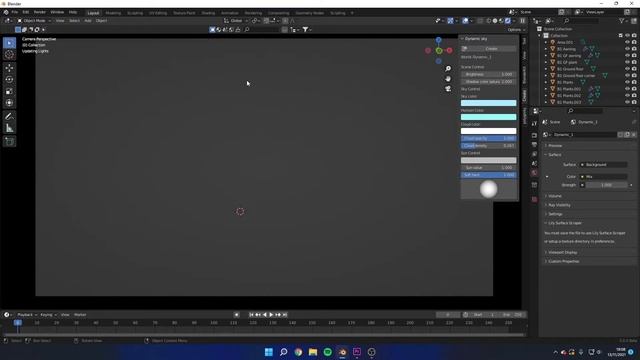This screenshot has height=360, width=640.
Task: Open the World properties tab
Action: tap(534, 173)
